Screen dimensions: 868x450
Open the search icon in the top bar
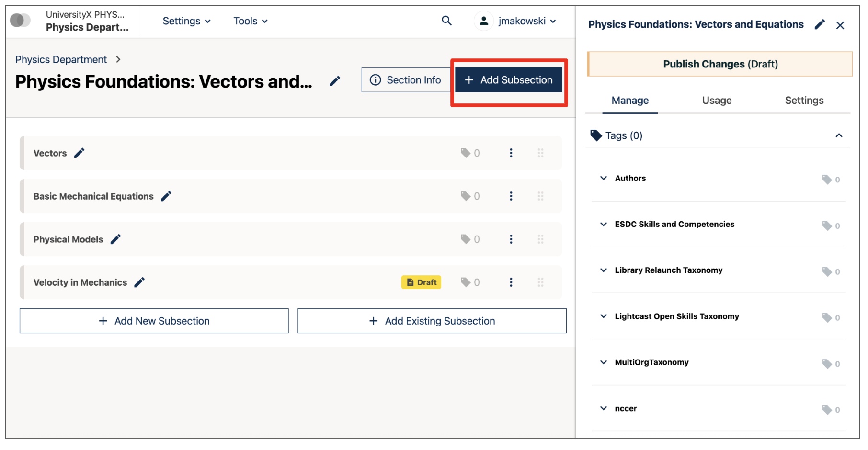click(446, 21)
